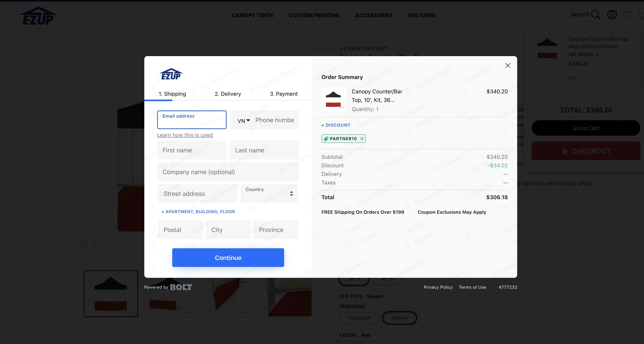Click the Search label in header

click(580, 15)
